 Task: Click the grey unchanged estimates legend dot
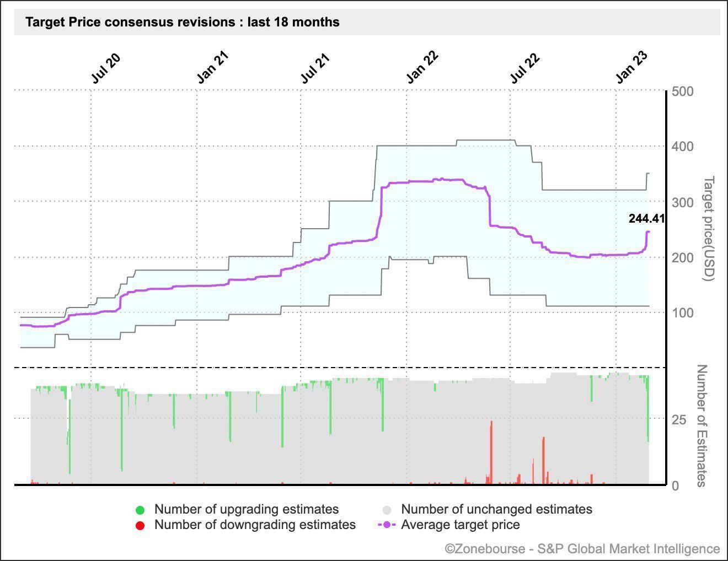coord(387,510)
